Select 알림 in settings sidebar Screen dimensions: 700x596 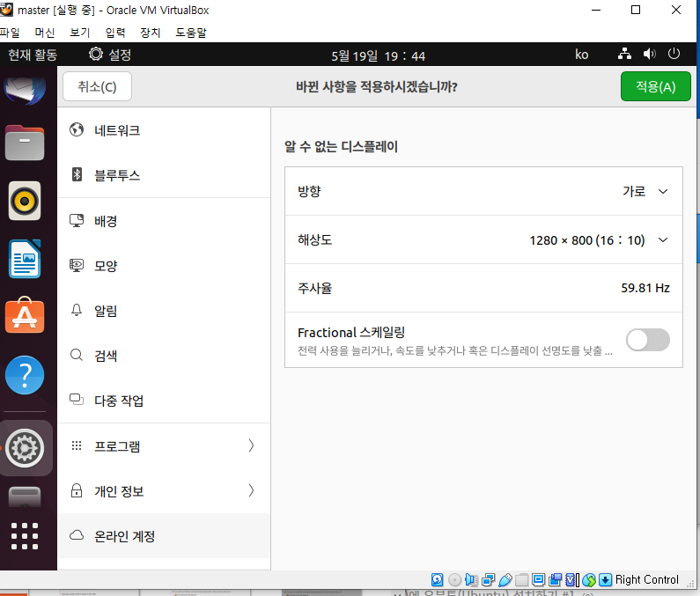coord(164,311)
